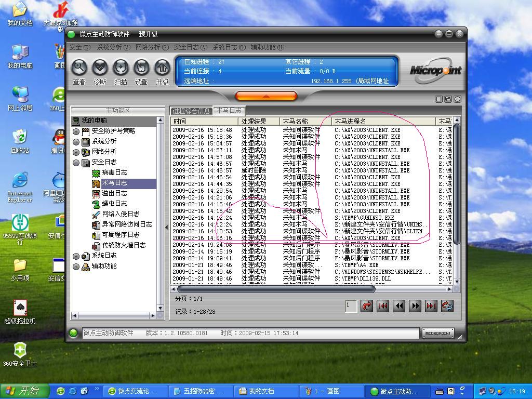Image resolution: width=532 pixels, height=399 pixels.
Task: Click the 少用项 folder on desktop
Action: click(x=20, y=270)
